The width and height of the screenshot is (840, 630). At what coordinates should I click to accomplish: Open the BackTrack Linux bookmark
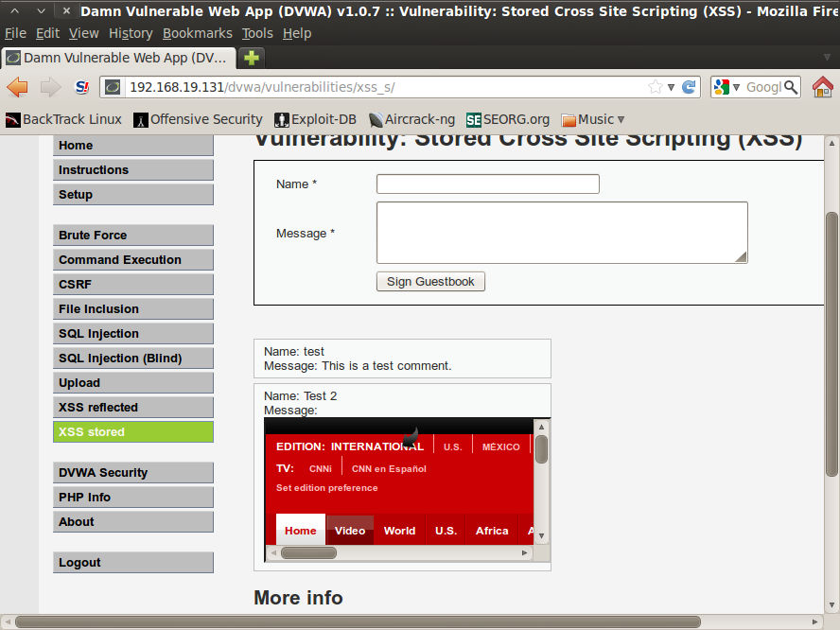click(x=63, y=119)
